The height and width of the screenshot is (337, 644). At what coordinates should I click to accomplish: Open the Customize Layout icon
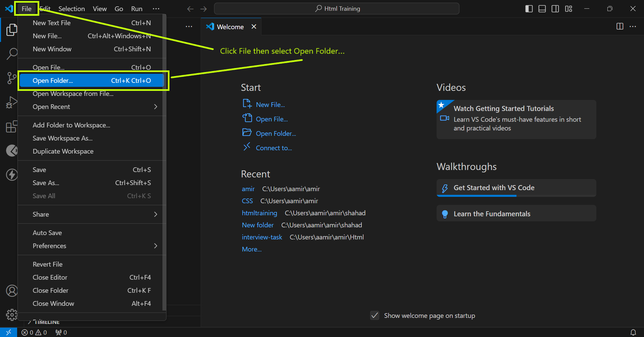pos(568,9)
